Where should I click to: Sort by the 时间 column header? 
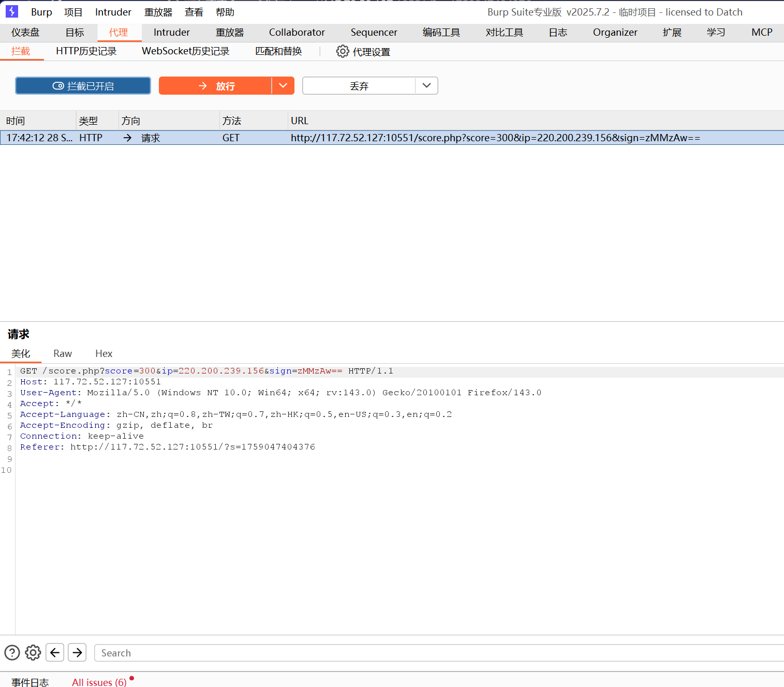[38, 121]
